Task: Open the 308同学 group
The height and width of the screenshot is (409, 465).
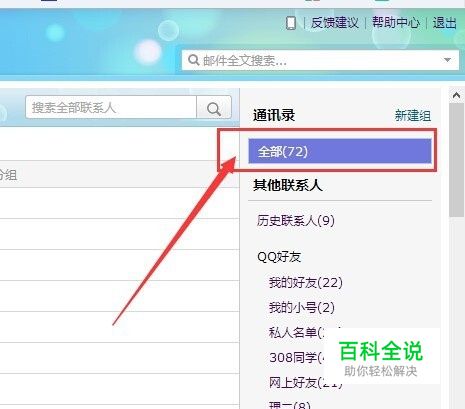Action: pyautogui.click(x=296, y=357)
